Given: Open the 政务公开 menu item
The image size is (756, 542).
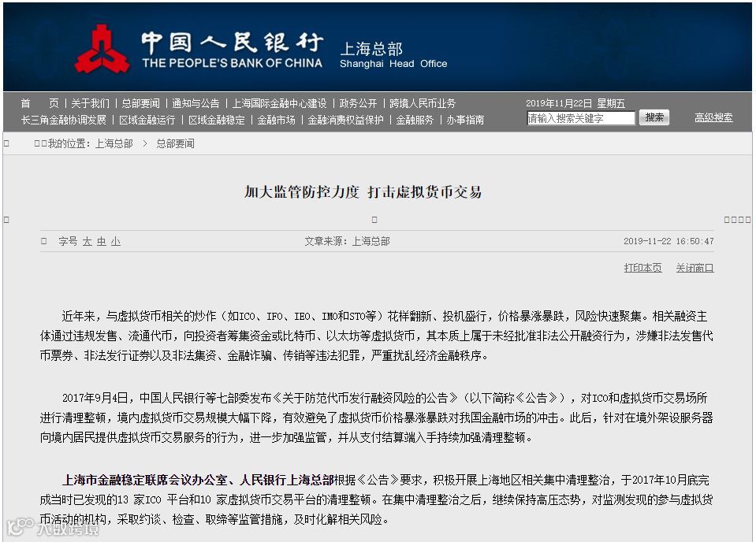Looking at the screenshot, I should tap(358, 103).
